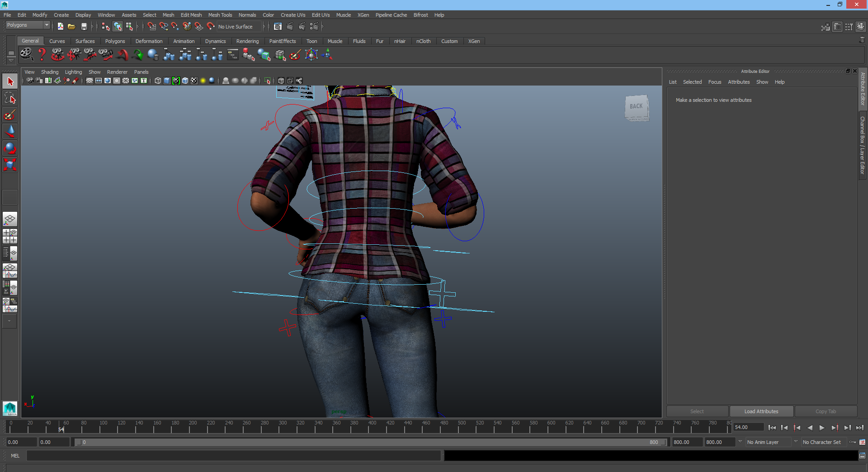
Task: Click the BACK face of view cube
Action: coord(636,106)
